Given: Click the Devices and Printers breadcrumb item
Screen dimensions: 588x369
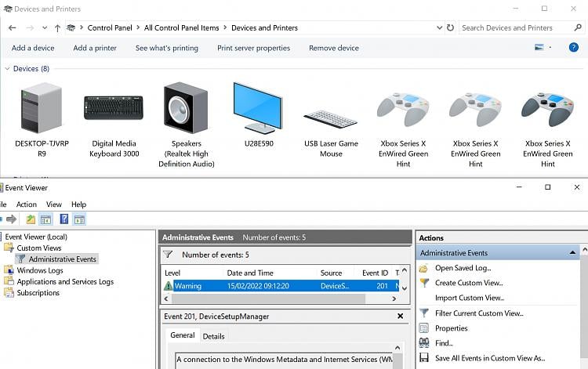Looking at the screenshot, I should (264, 27).
